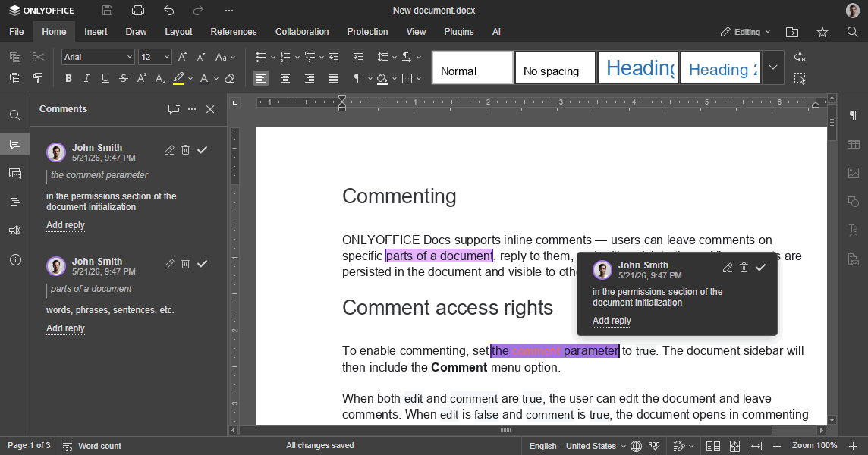Open the About info icon
Screen dimensions: 868x455
[15, 259]
